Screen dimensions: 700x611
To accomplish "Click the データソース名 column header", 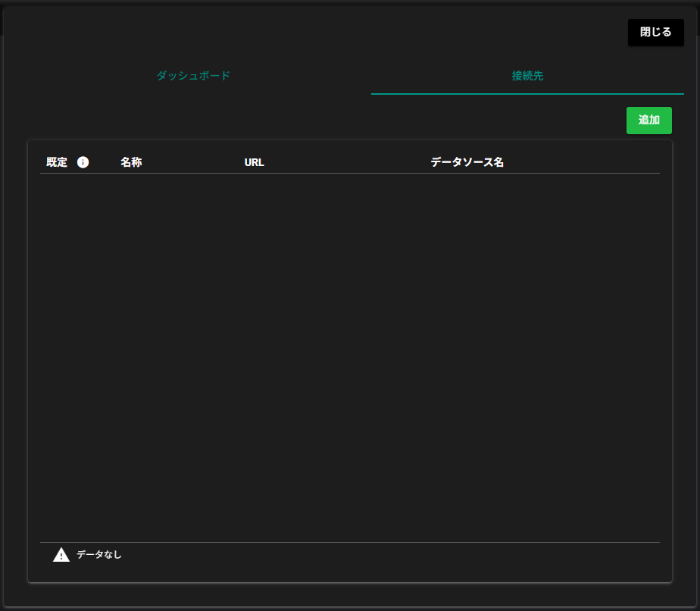I will 467,162.
